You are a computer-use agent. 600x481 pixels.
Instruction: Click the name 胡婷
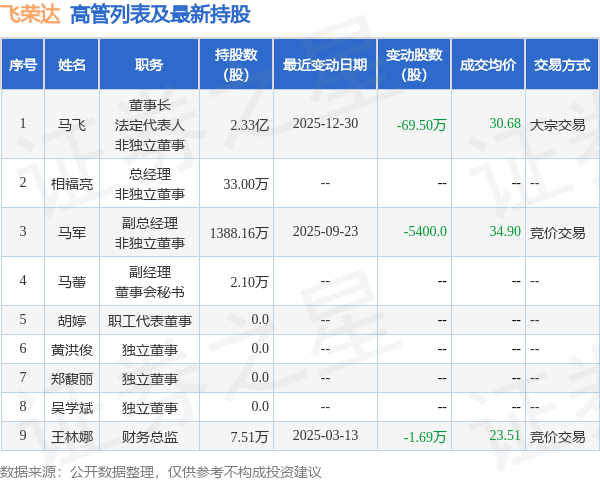coord(72,320)
